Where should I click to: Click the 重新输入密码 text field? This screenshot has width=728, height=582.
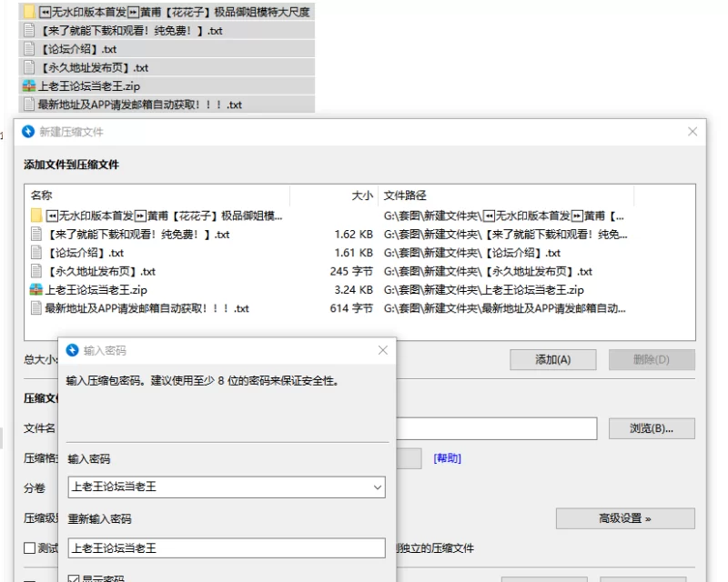[227, 547]
